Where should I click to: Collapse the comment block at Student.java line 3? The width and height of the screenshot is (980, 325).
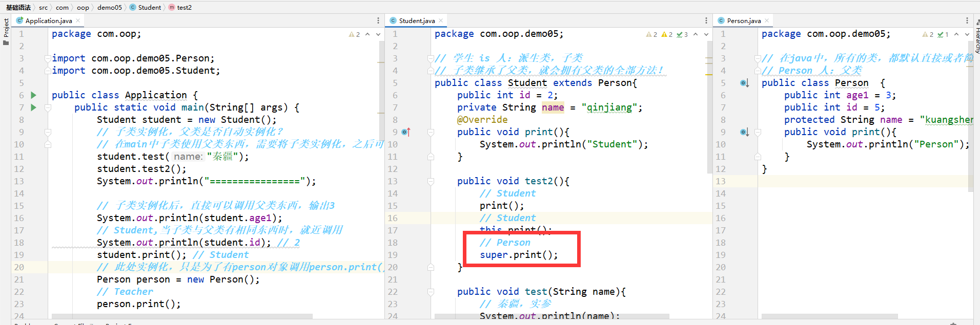coord(431,58)
